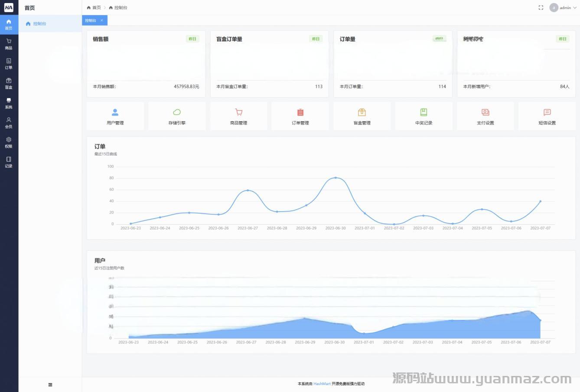The width and height of the screenshot is (580, 392).
Task: Open the 短信设置 SMS settings shortcut
Action: pos(547,116)
